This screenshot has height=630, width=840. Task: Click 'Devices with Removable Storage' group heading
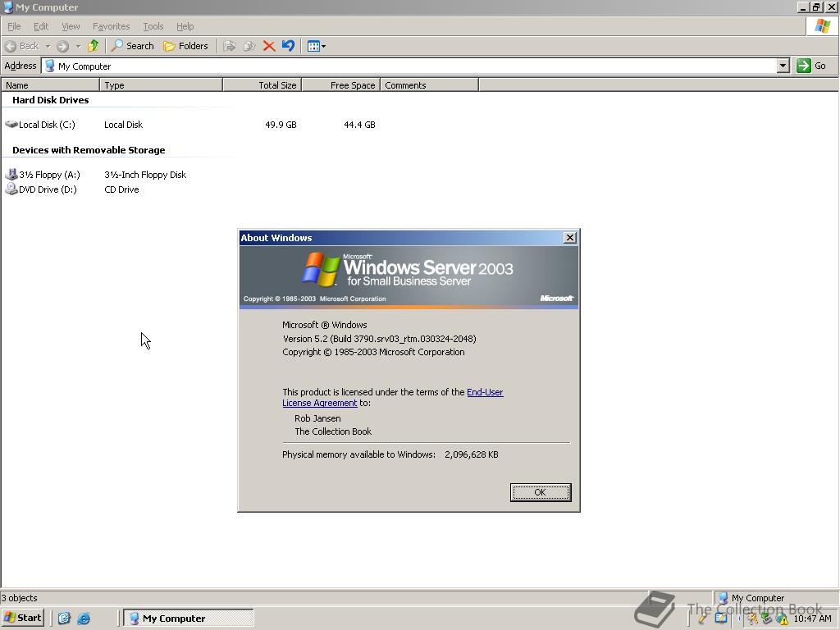(x=89, y=150)
